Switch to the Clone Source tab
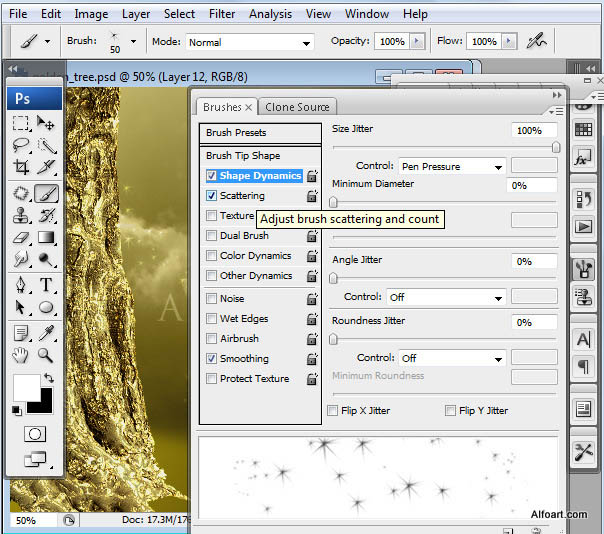This screenshot has width=604, height=534. pyautogui.click(x=297, y=107)
